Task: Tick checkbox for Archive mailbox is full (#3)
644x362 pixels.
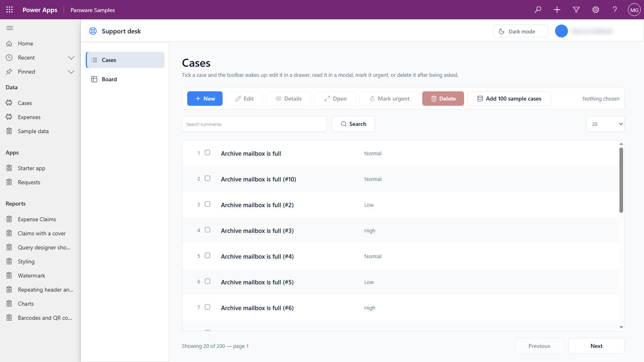Action: point(208,230)
